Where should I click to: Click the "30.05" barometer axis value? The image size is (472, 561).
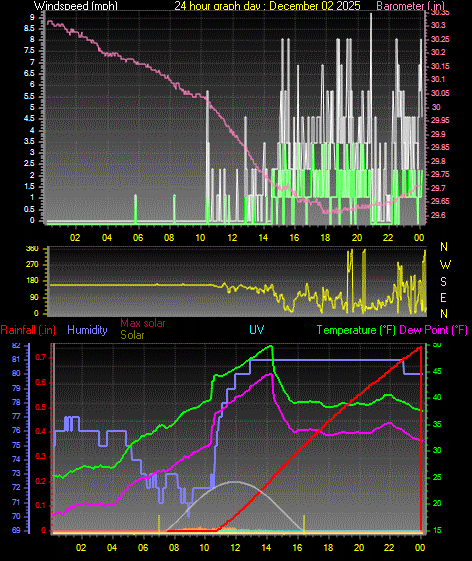coord(440,93)
